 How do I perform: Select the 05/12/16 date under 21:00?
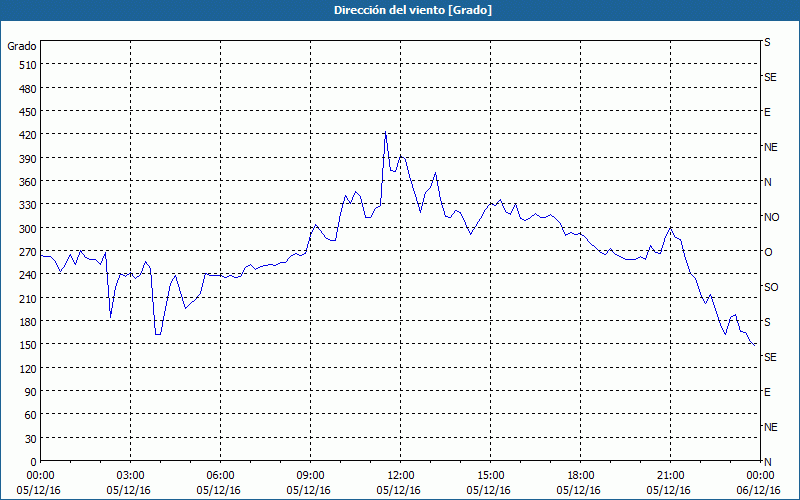tap(668, 490)
